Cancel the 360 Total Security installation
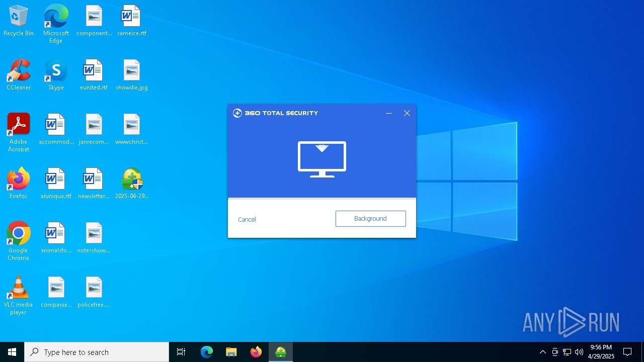The width and height of the screenshot is (644, 362). point(247,219)
